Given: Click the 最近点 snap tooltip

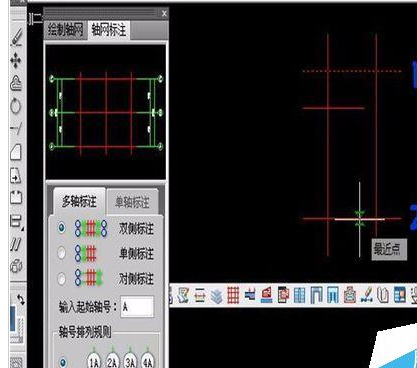Looking at the screenshot, I should [389, 249].
